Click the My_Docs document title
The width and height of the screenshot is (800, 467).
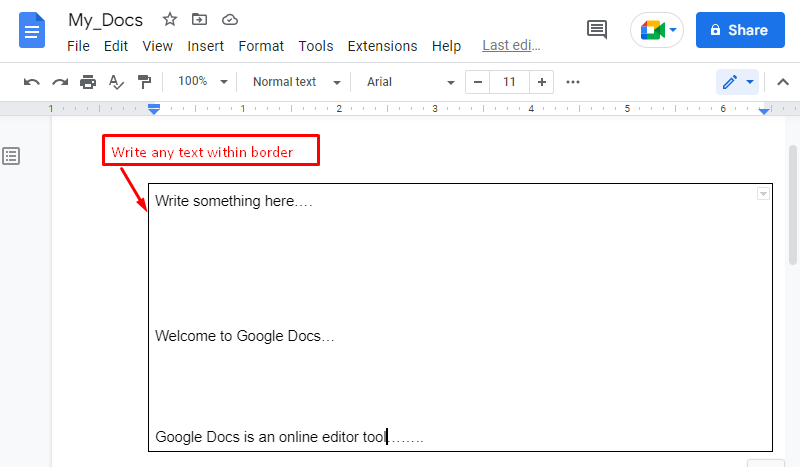click(x=106, y=20)
